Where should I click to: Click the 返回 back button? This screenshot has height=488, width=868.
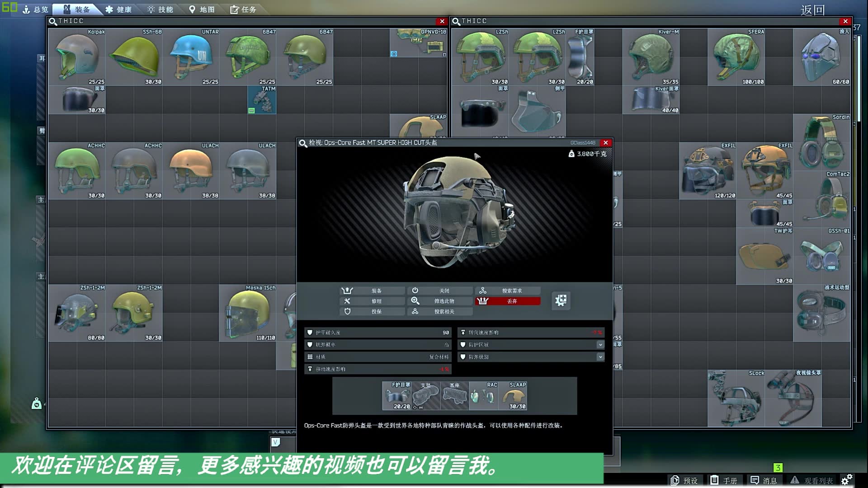(x=812, y=10)
